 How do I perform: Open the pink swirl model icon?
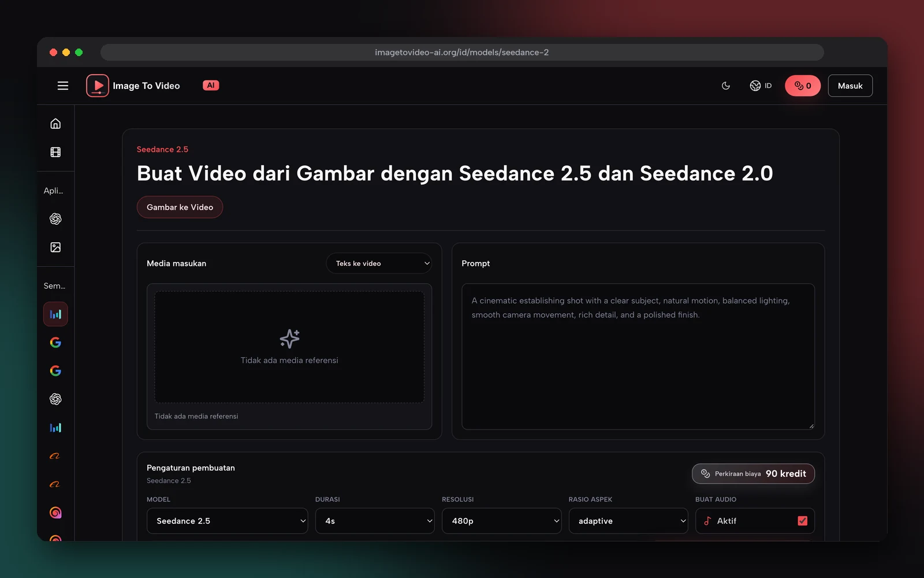point(55,513)
